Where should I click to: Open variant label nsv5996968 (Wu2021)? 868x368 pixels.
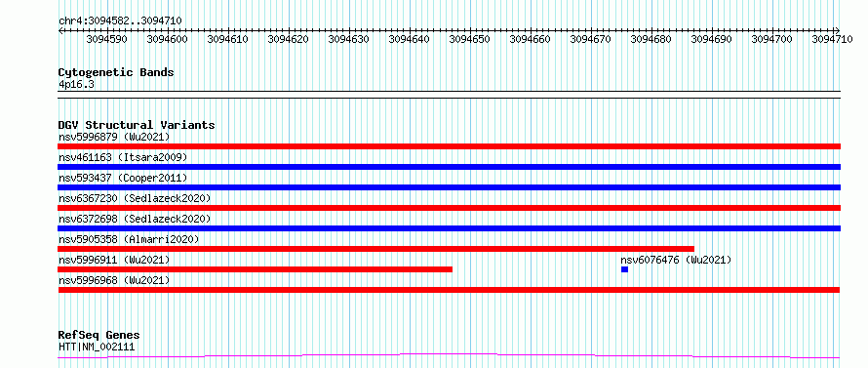[x=114, y=280]
